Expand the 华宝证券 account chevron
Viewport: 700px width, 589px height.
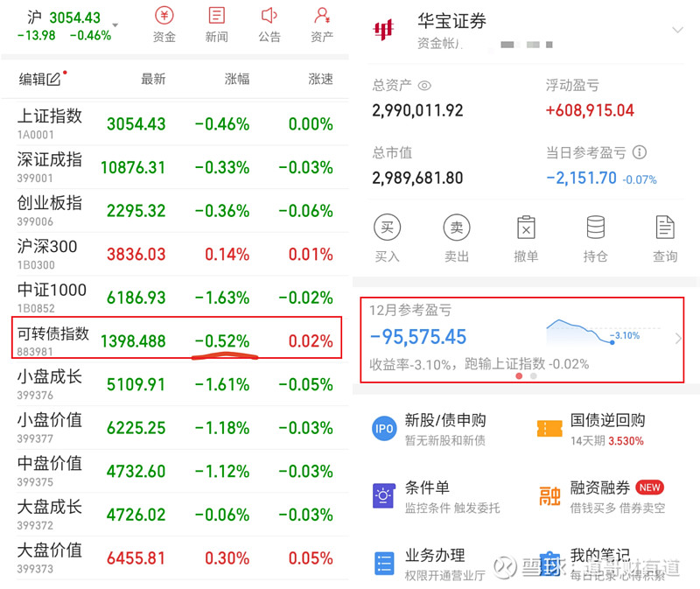677,30
